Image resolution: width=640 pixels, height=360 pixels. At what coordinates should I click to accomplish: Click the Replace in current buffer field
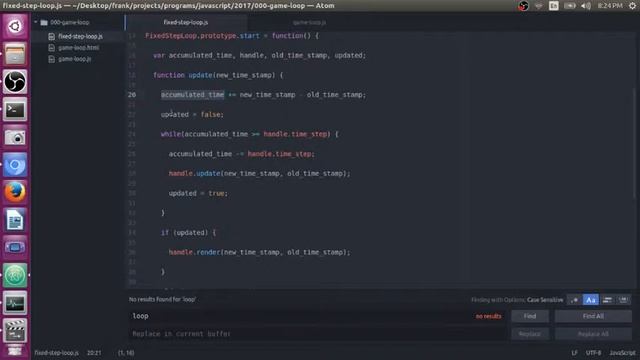[x=318, y=334]
